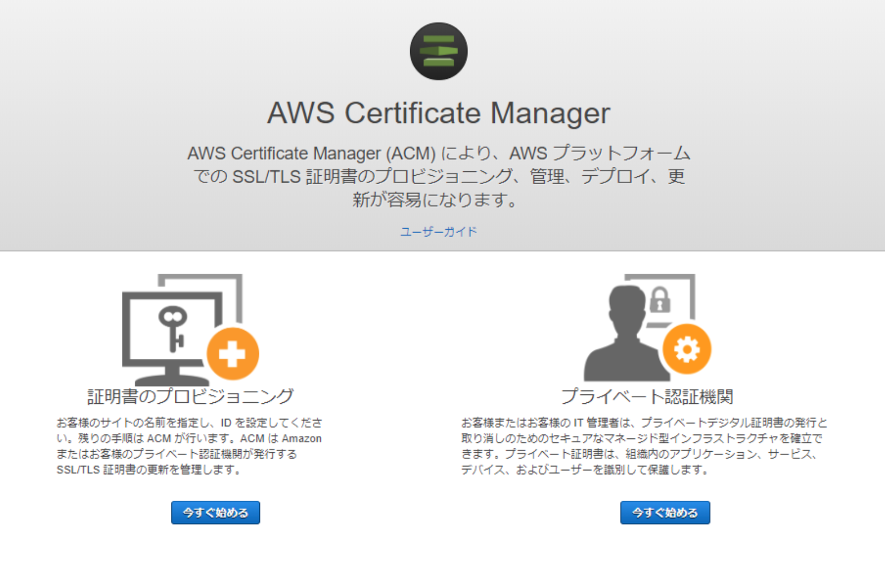Select the 証明書のプロビジョニング heading
The height and width of the screenshot is (588, 885).
coord(189,394)
